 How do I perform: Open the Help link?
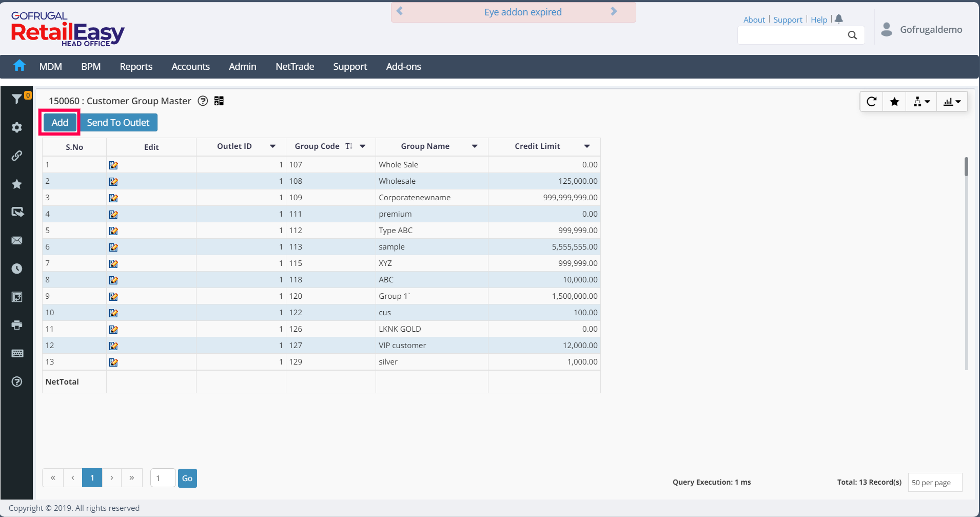coord(819,20)
